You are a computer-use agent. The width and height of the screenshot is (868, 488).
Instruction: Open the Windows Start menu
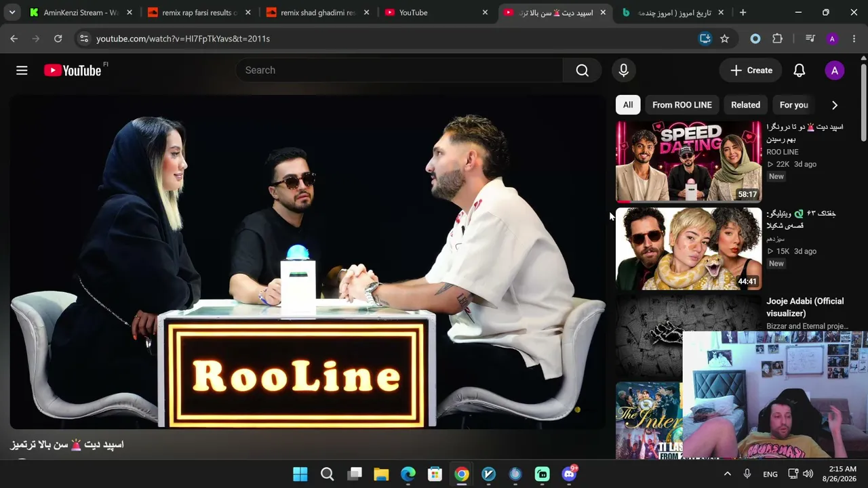[300, 474]
